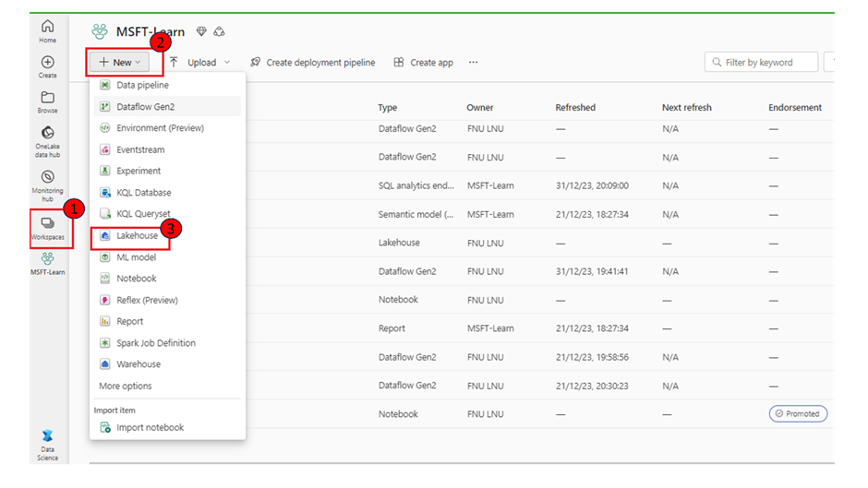Click refreshed time 21/12/23, 19:58:56

pos(592,357)
